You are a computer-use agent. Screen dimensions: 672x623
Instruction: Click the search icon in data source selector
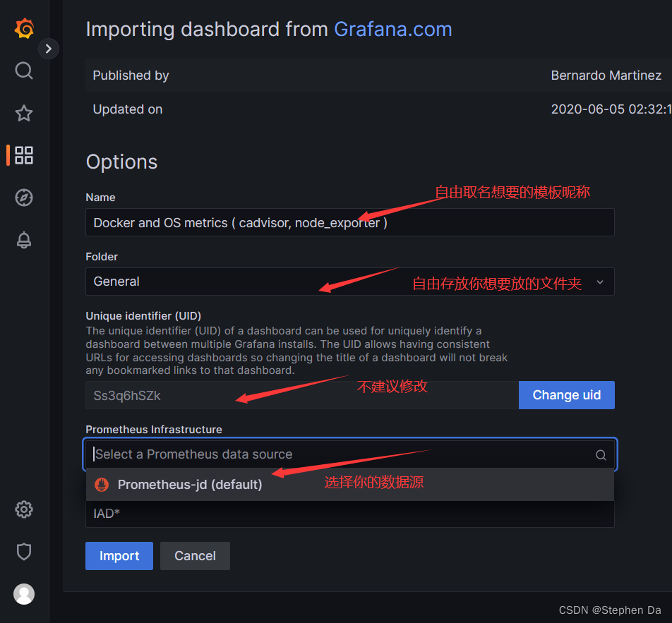[601, 454]
